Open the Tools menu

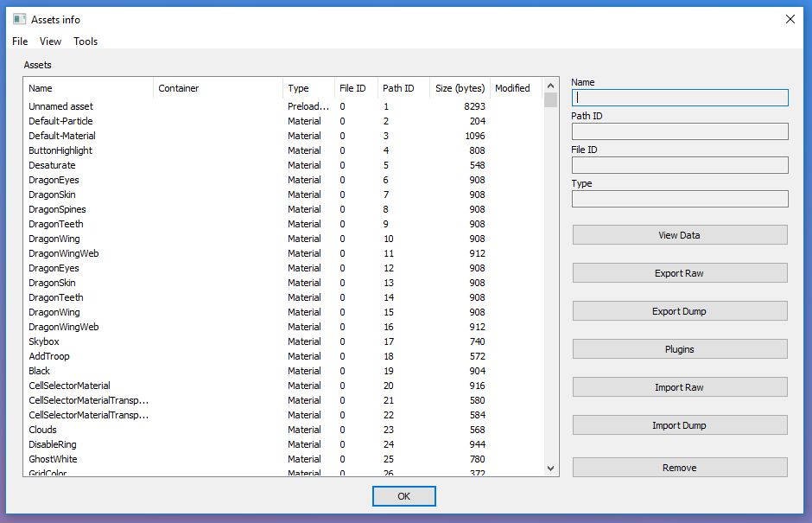click(x=86, y=41)
